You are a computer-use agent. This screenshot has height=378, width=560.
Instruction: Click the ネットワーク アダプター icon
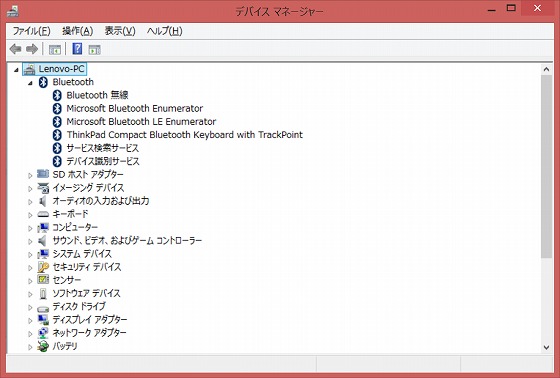(43, 333)
